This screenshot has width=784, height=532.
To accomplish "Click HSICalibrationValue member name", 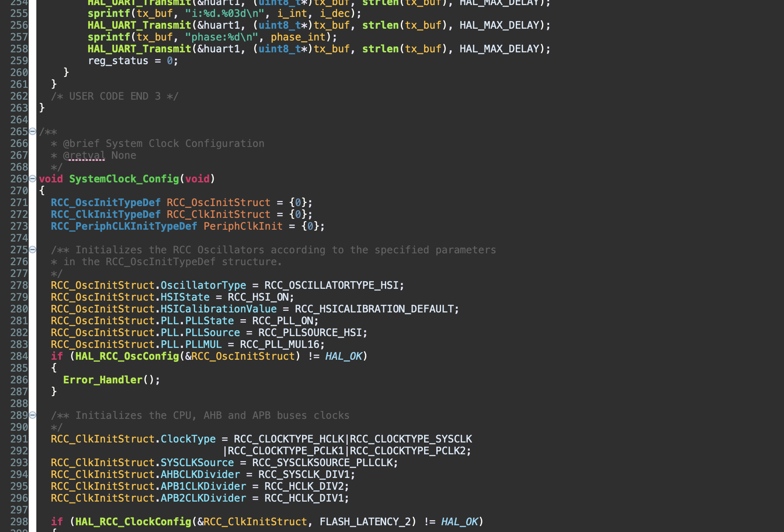I will (x=218, y=309).
